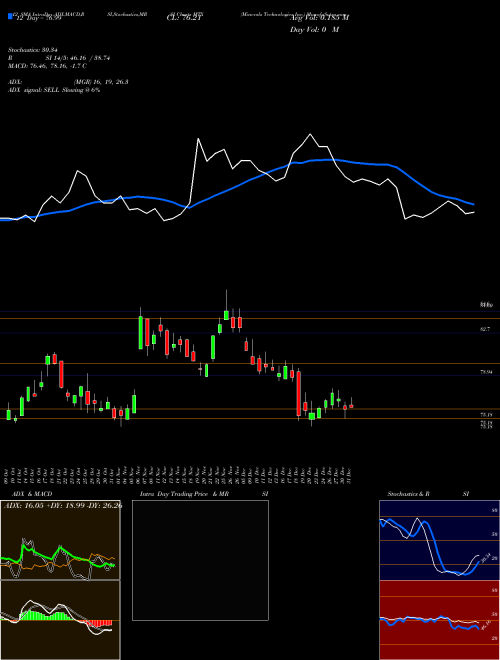The image size is (500, 660).
Task: Select the 'Day Vol: 0 M' text
Action: point(314,30)
